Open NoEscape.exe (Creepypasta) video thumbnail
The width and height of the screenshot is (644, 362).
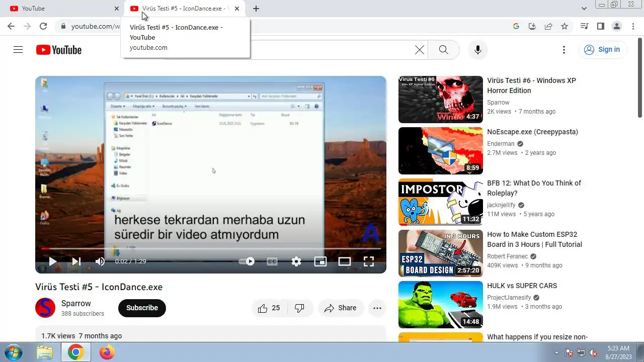[x=441, y=151]
